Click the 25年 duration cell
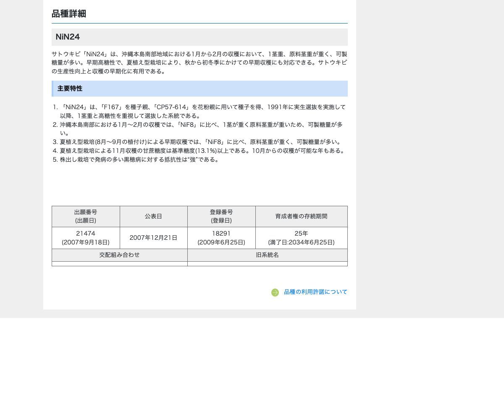 coord(302,238)
